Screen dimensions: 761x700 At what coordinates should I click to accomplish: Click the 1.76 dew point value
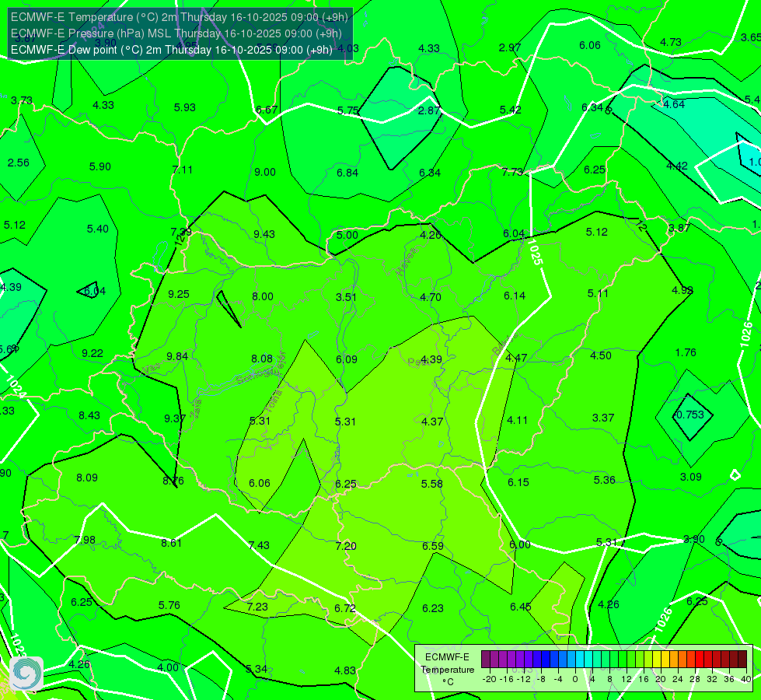[x=686, y=352]
